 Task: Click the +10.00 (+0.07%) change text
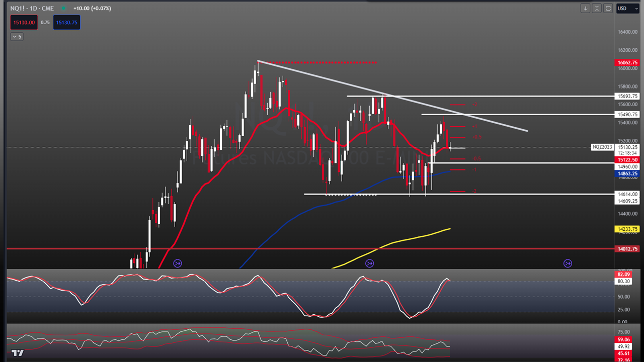(x=92, y=9)
